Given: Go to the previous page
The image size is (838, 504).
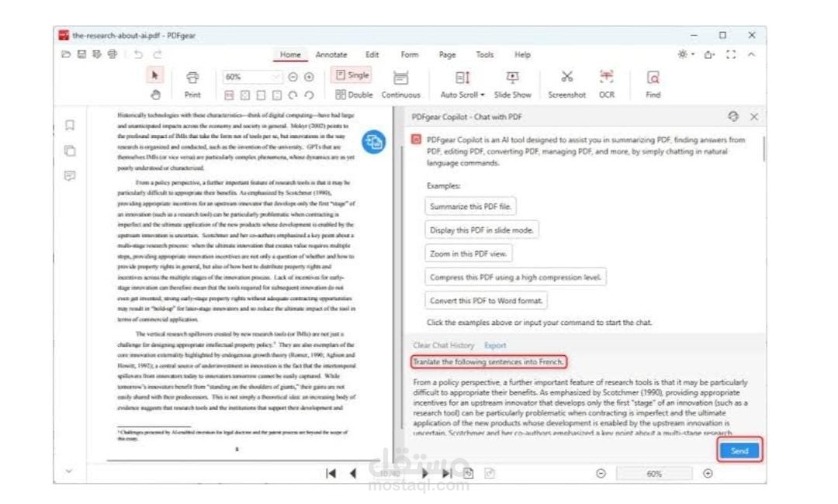Looking at the screenshot, I should [x=353, y=473].
